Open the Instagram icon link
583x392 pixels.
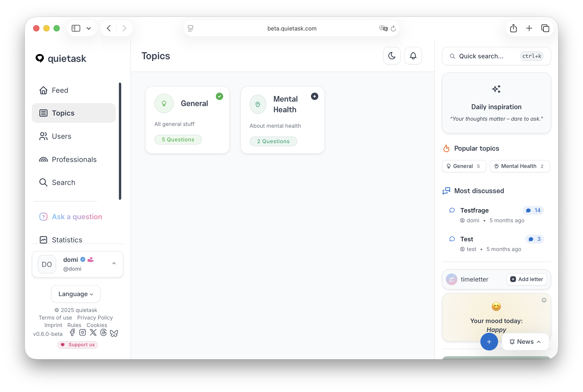coord(82,333)
